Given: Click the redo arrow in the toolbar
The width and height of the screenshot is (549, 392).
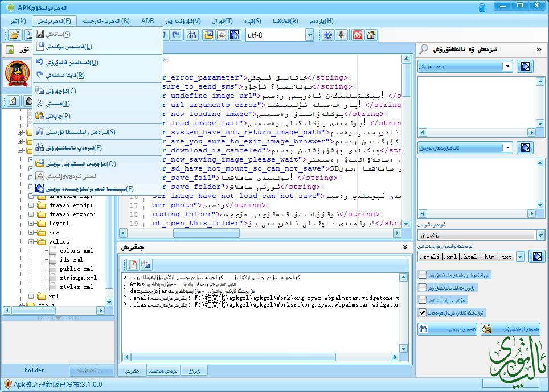Looking at the screenshot, I should [176, 35].
